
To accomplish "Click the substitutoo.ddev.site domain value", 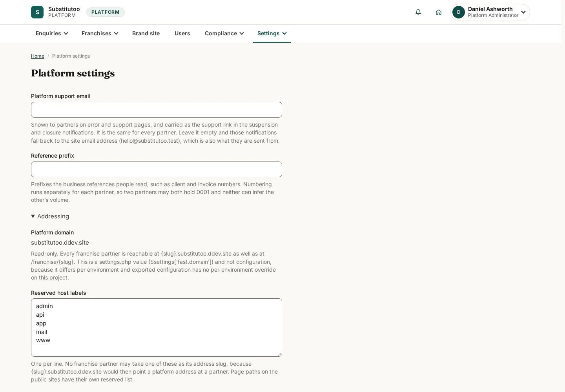I will click(60, 243).
